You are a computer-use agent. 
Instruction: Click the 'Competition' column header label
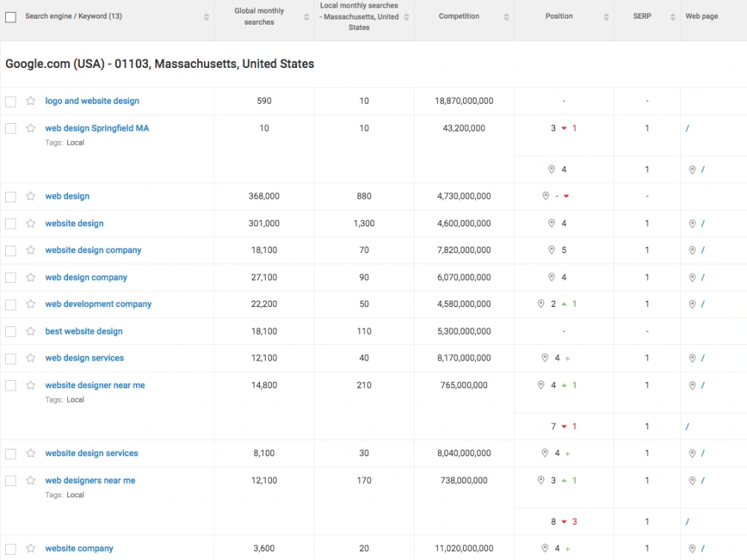coord(459,16)
